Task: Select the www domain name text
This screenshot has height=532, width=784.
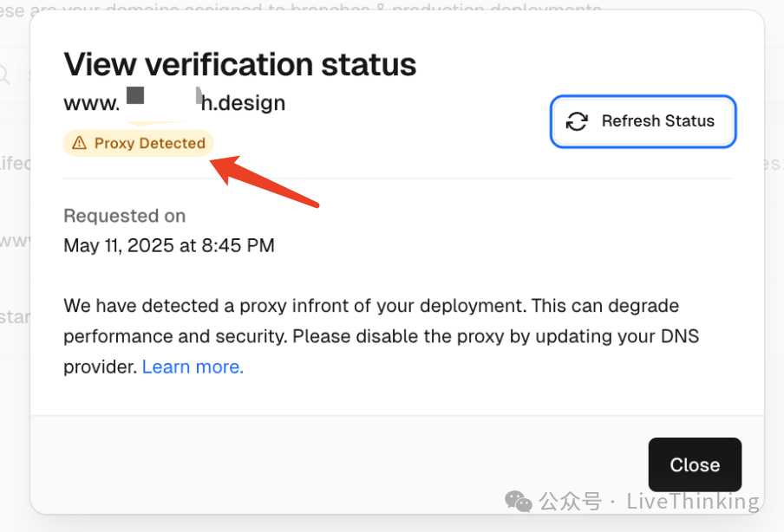Action: click(x=174, y=103)
